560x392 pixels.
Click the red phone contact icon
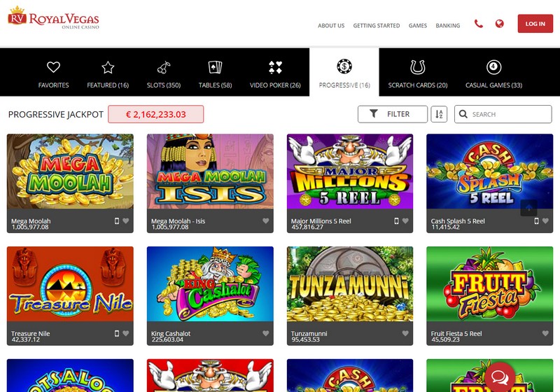click(479, 24)
